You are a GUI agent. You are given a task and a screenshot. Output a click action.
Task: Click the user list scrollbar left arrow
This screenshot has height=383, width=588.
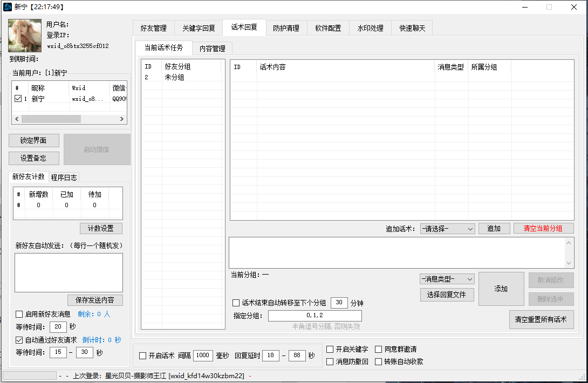(17, 119)
